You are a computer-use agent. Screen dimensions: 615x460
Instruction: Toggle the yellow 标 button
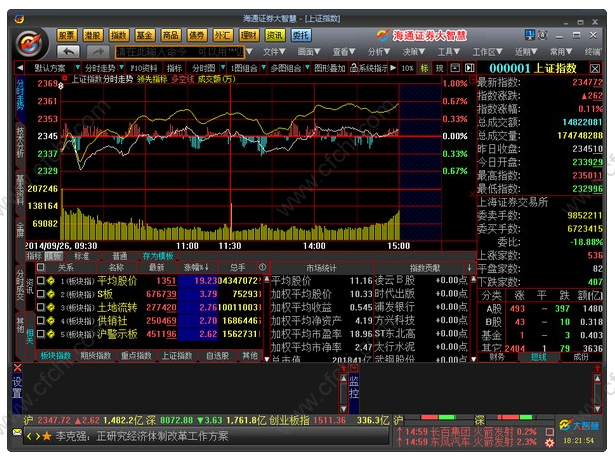point(424,68)
